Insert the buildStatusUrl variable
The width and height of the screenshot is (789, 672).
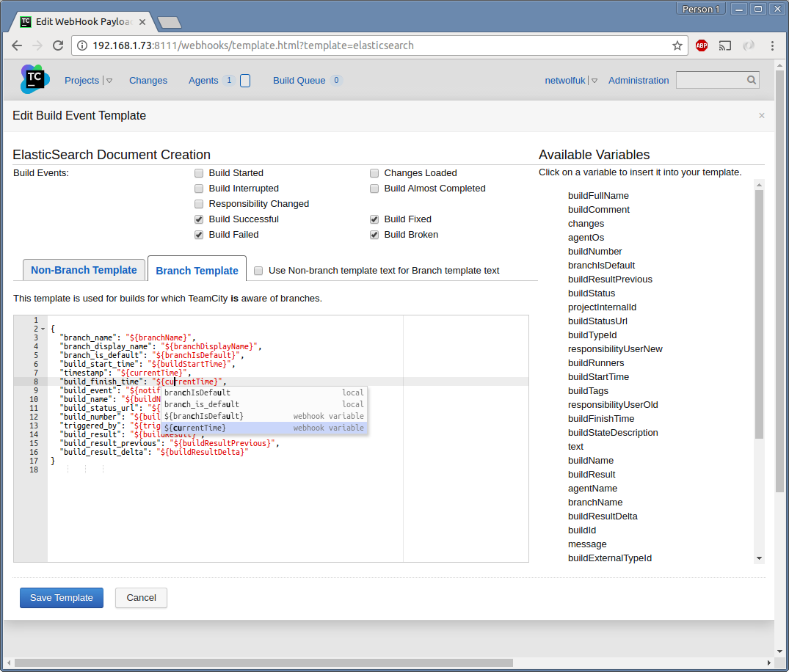[x=597, y=321]
